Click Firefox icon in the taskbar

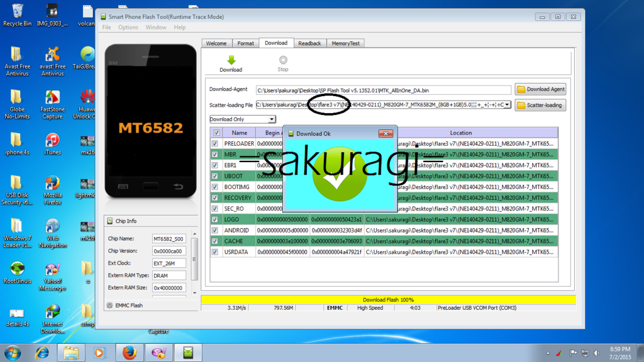pyautogui.click(x=130, y=353)
